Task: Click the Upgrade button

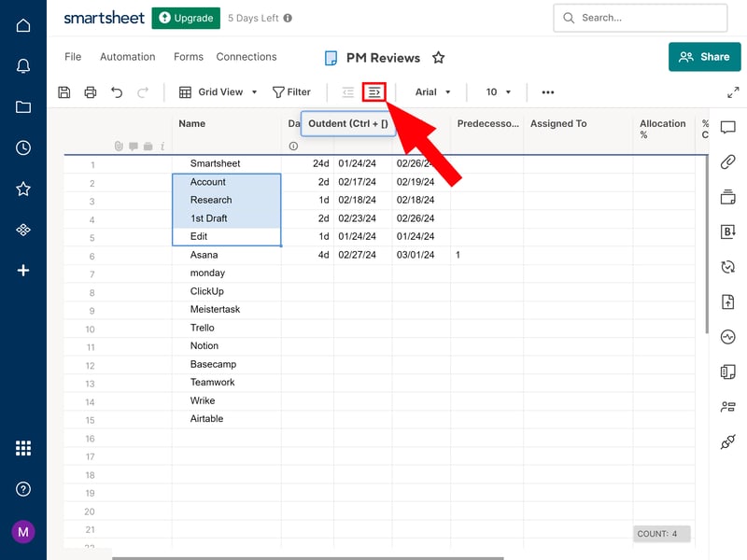Action: point(186,18)
